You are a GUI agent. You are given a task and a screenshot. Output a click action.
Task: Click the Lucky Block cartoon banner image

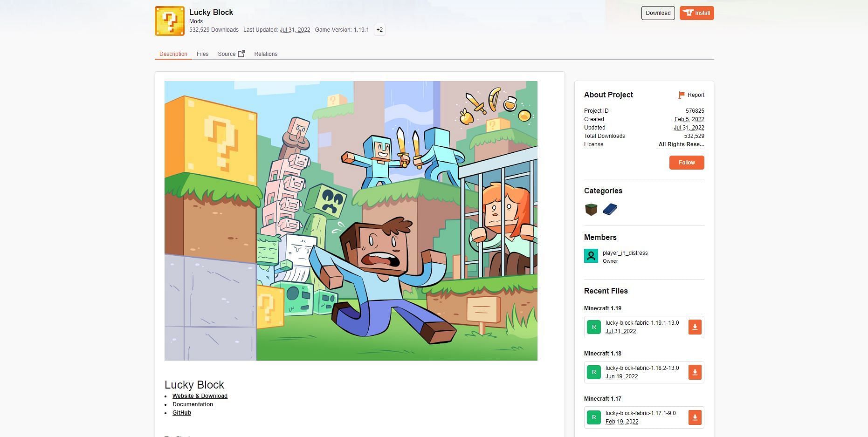[351, 221]
